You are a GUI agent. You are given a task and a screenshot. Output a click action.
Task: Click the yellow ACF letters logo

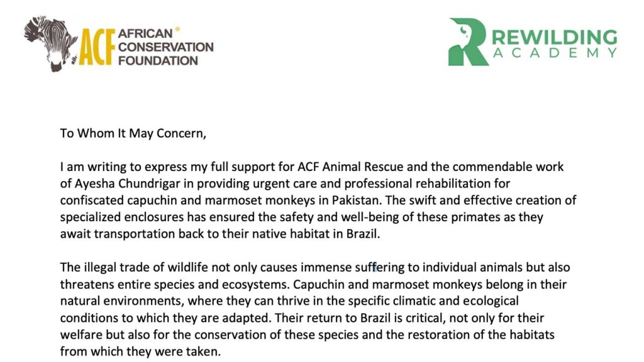(96, 47)
